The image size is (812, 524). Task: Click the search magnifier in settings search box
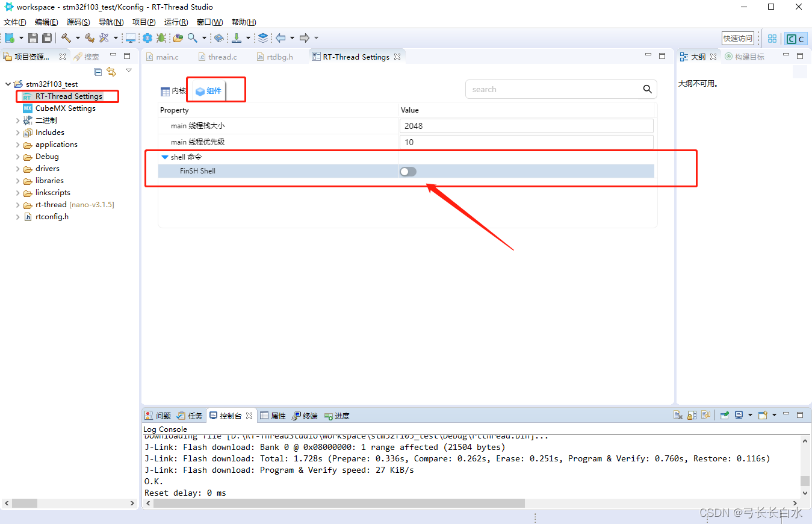pos(647,89)
